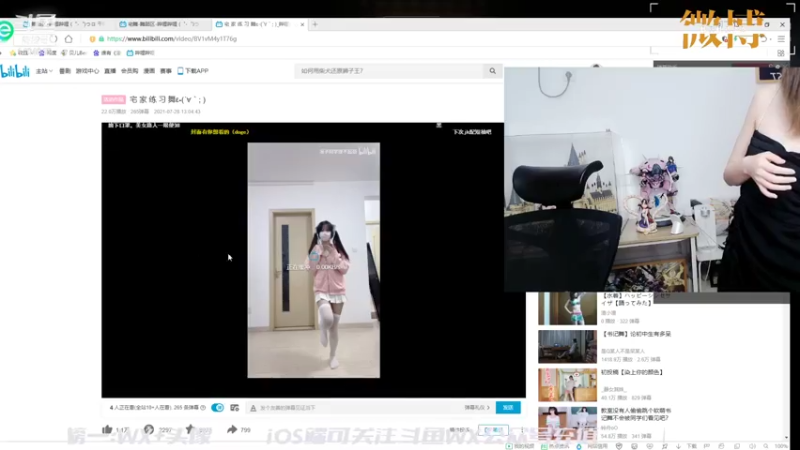Open the last bilibili bookmark in bookmarks bar
Screen dimensions: 800x450
(140, 53)
